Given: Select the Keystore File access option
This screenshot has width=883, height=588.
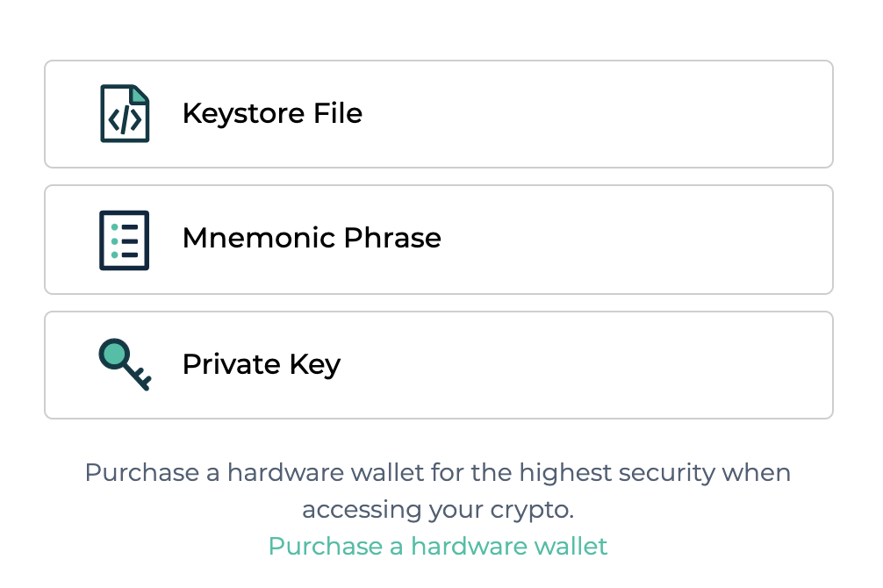Looking at the screenshot, I should pos(439,114).
